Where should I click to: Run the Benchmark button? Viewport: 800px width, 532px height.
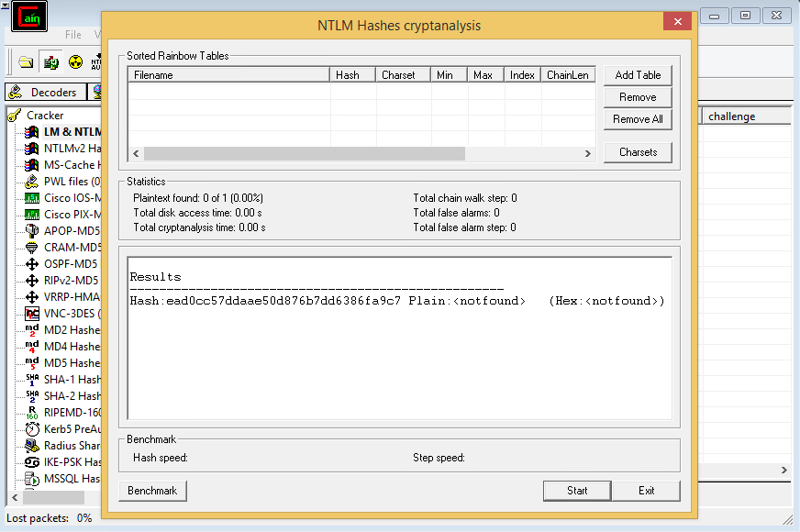[x=152, y=491]
